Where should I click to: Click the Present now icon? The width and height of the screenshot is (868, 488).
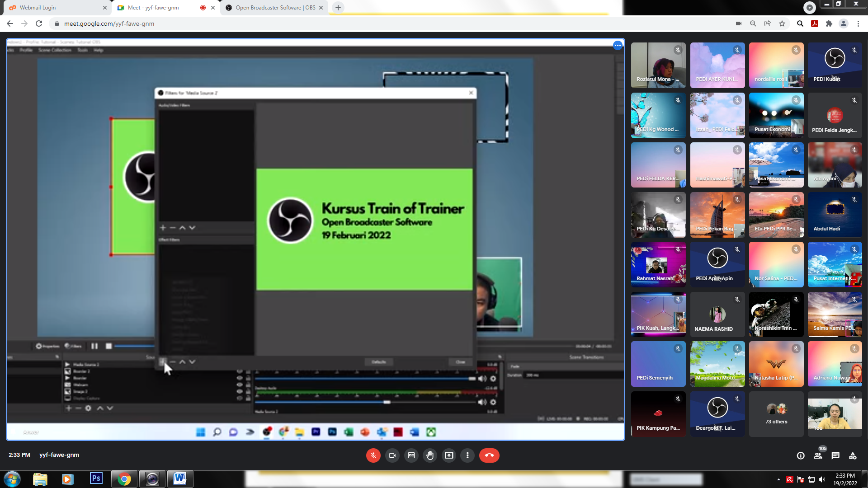pos(449,455)
